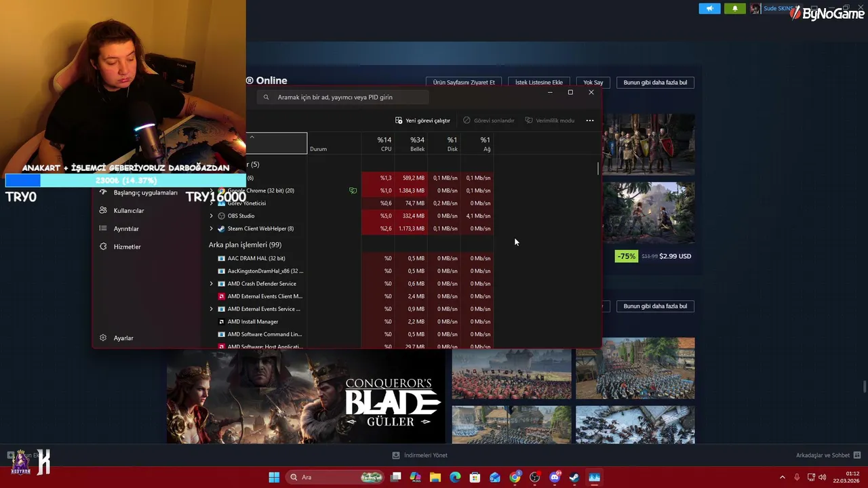The image size is (868, 488).
Task: Click the AMD Install Manager process icon
Action: (221, 322)
